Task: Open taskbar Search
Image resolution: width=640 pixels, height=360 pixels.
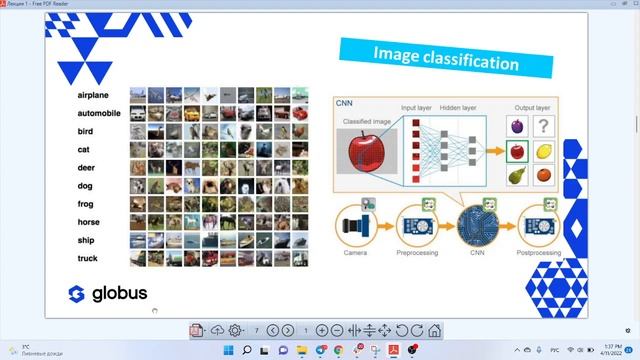Action: point(247,350)
